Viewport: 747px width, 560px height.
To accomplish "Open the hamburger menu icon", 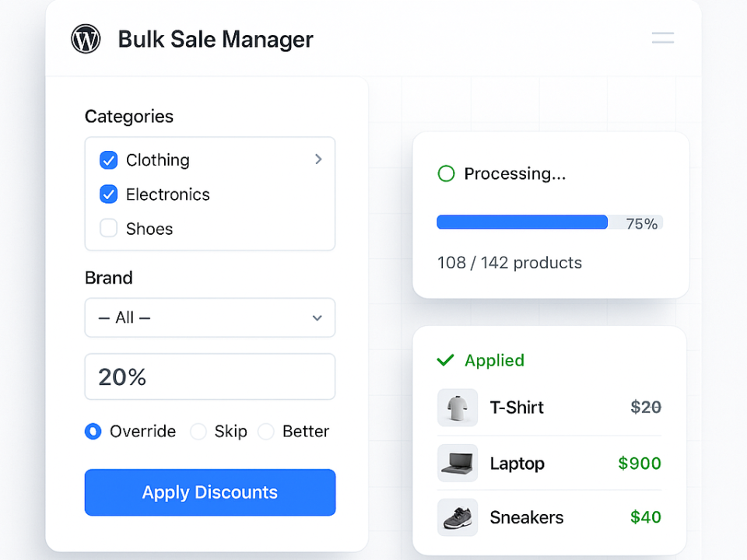I will point(662,37).
